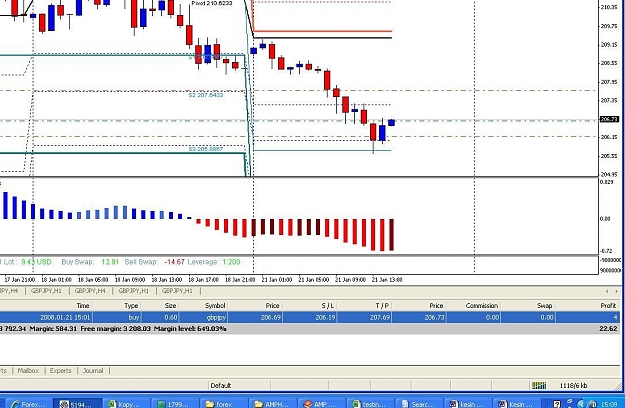Viewport: 625px width, 408px height.
Task: Click the 1118/6 kb traffic indicator
Action: click(x=573, y=385)
